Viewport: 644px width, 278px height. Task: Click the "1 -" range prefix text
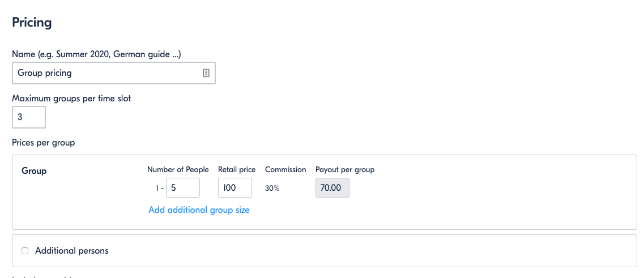[x=160, y=189]
